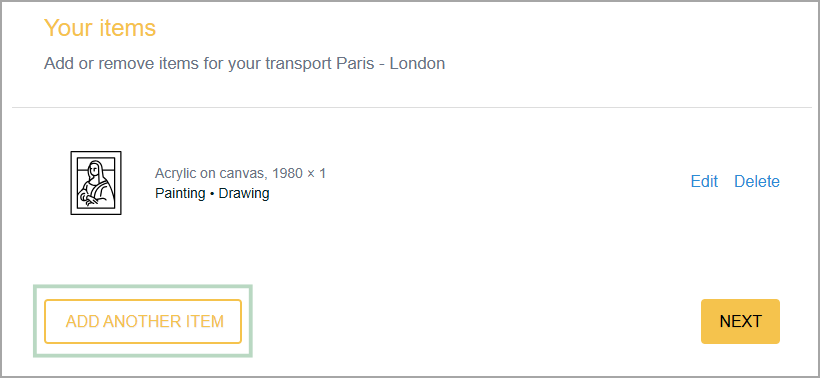Image resolution: width=820 pixels, height=378 pixels.
Task: Click the word 'items' in the orange heading
Action: point(128,28)
